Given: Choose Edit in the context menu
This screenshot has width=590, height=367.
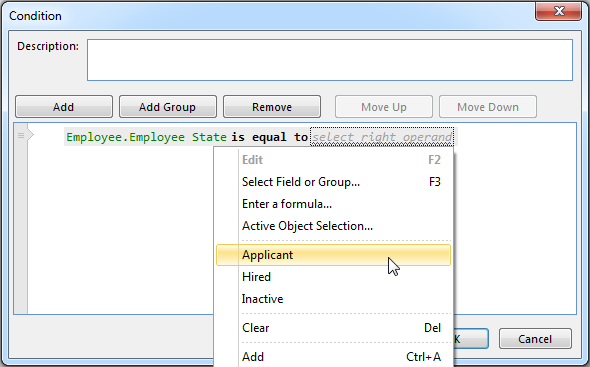Looking at the screenshot, I should pyautogui.click(x=333, y=160).
